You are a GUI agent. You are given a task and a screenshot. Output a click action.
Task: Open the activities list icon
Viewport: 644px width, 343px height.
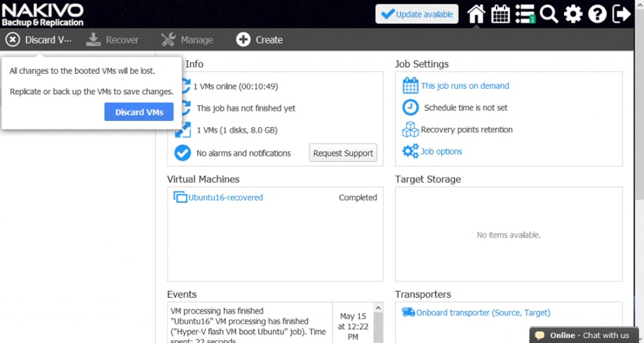[x=524, y=14]
